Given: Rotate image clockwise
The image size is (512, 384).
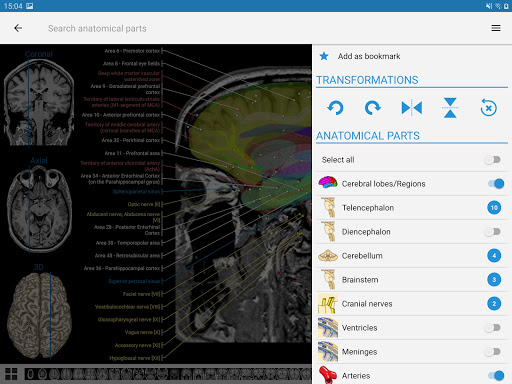Looking at the screenshot, I should (x=373, y=108).
